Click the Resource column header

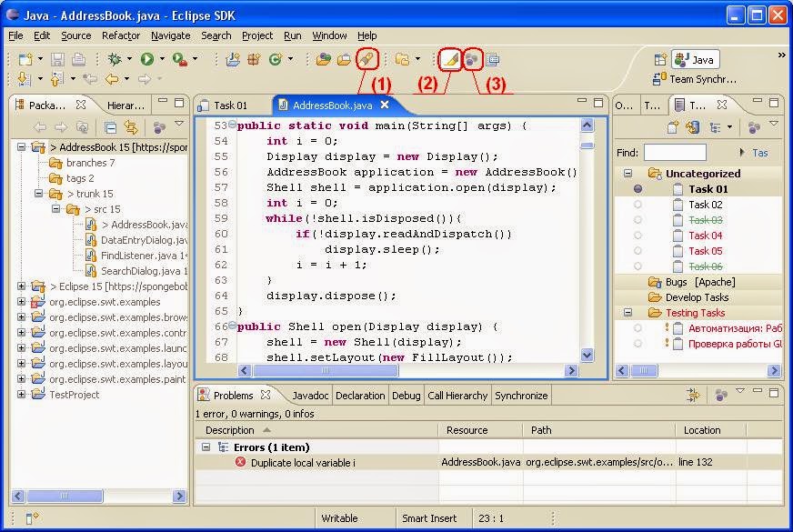480,430
